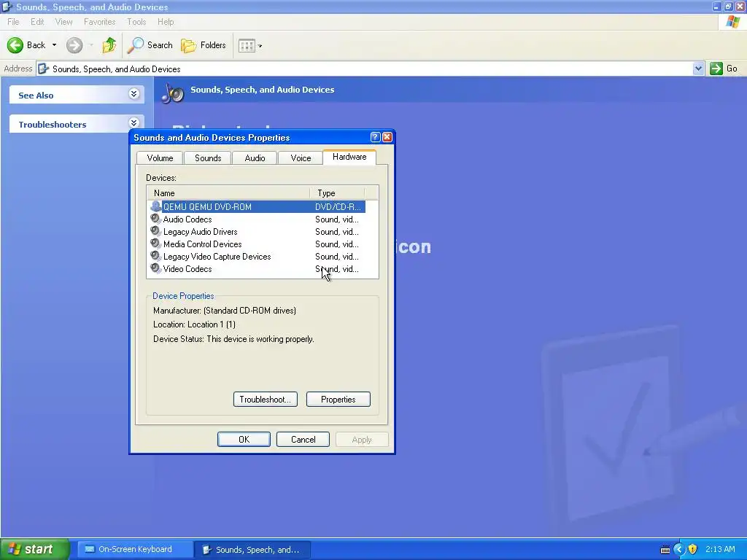Expand the Troubleshooters panel
Screen dimensions: 747x560
coord(134,122)
